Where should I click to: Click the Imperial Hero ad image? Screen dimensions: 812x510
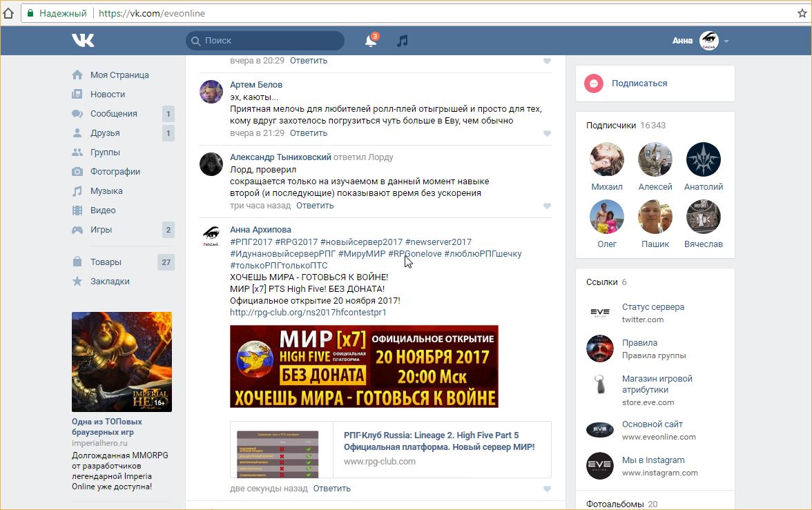click(x=122, y=362)
